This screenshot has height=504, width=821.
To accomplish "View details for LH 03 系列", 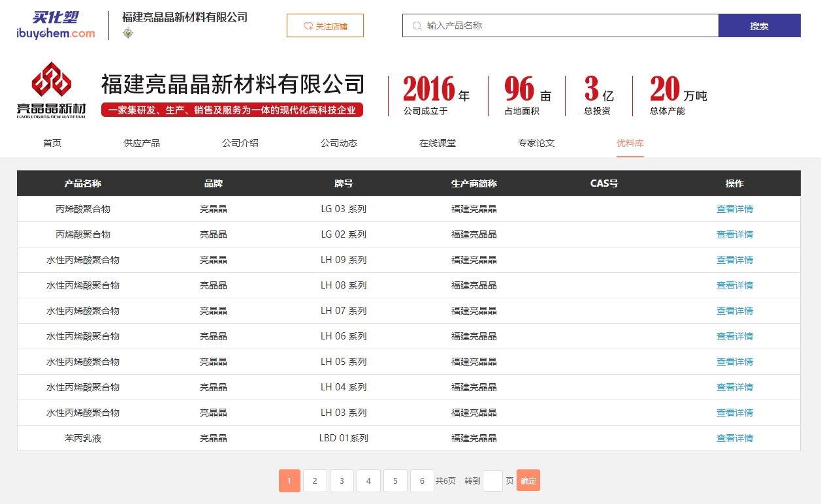I will pyautogui.click(x=735, y=413).
